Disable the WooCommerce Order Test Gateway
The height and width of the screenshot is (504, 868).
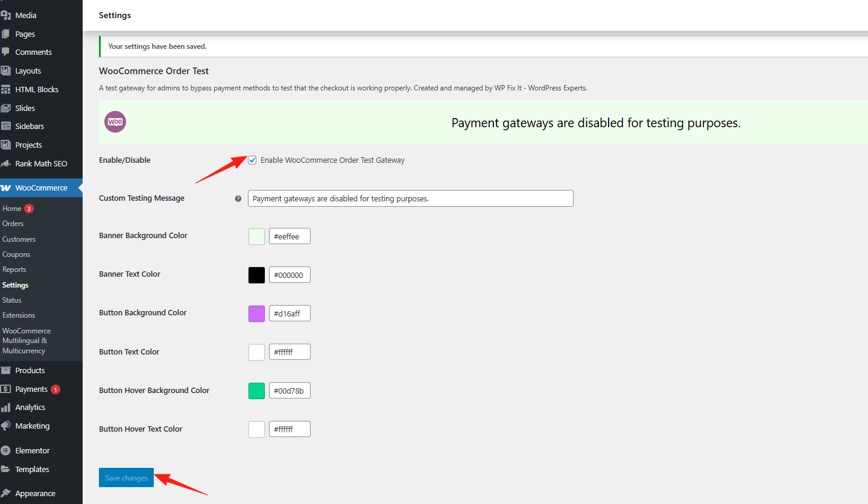click(252, 160)
